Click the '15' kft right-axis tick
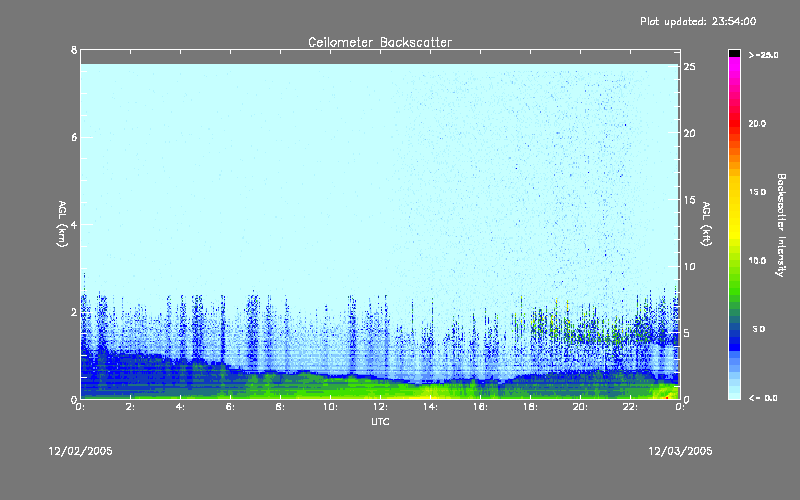This screenshot has width=800, height=500. pos(690,200)
